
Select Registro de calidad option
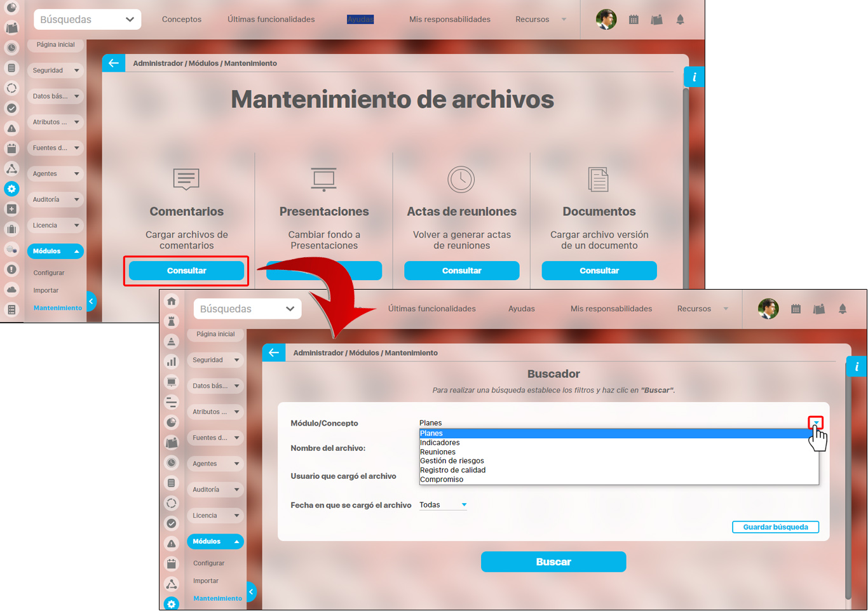[x=452, y=470]
